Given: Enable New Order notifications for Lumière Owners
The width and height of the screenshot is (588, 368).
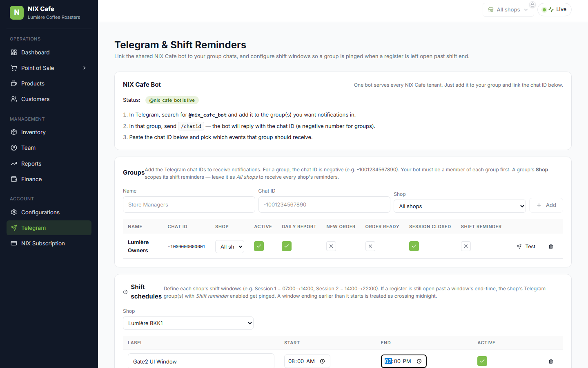Looking at the screenshot, I should (x=331, y=246).
